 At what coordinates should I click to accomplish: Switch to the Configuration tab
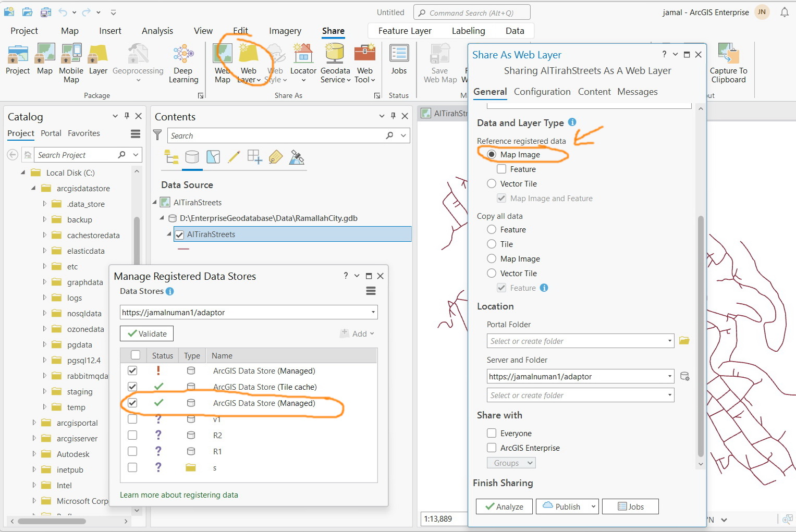coord(542,92)
